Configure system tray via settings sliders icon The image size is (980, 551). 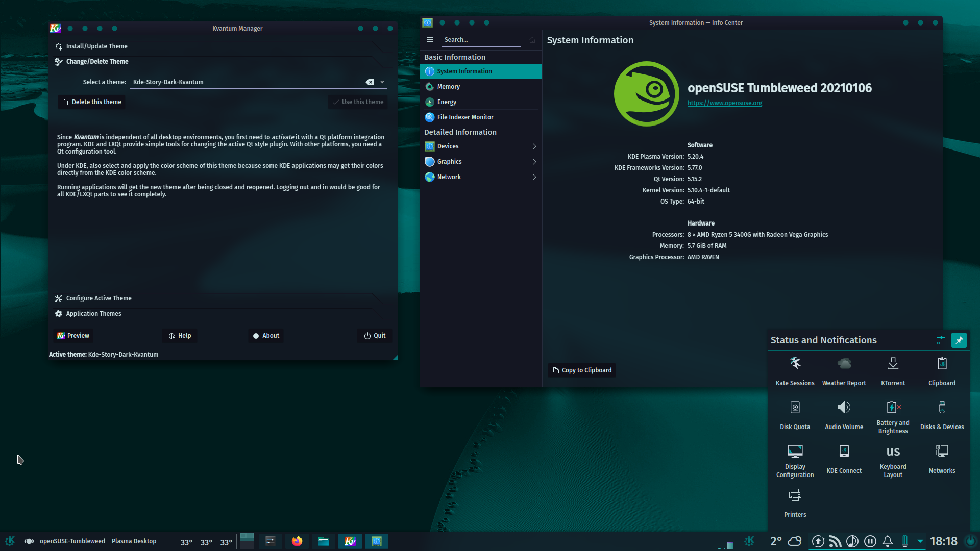pyautogui.click(x=941, y=340)
